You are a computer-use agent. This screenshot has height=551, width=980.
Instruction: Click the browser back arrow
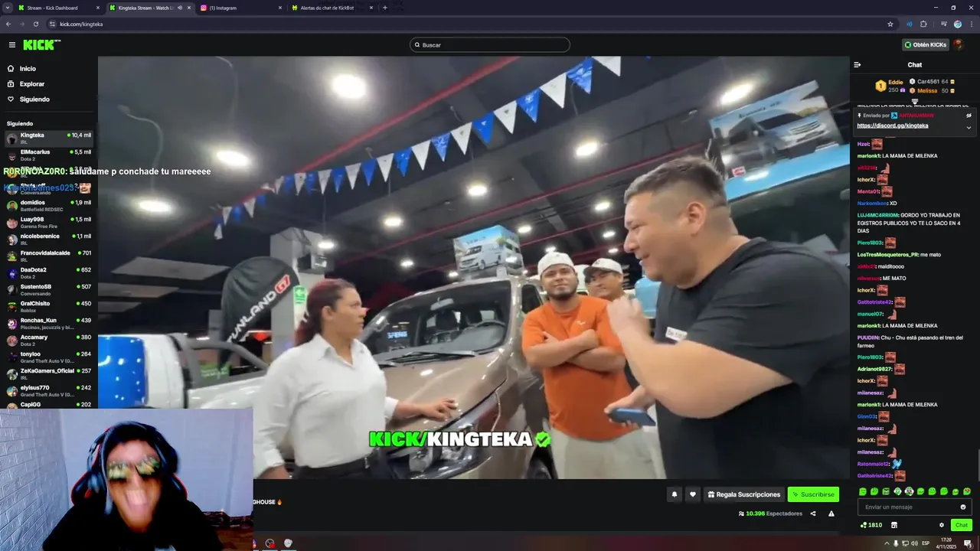click(x=8, y=24)
